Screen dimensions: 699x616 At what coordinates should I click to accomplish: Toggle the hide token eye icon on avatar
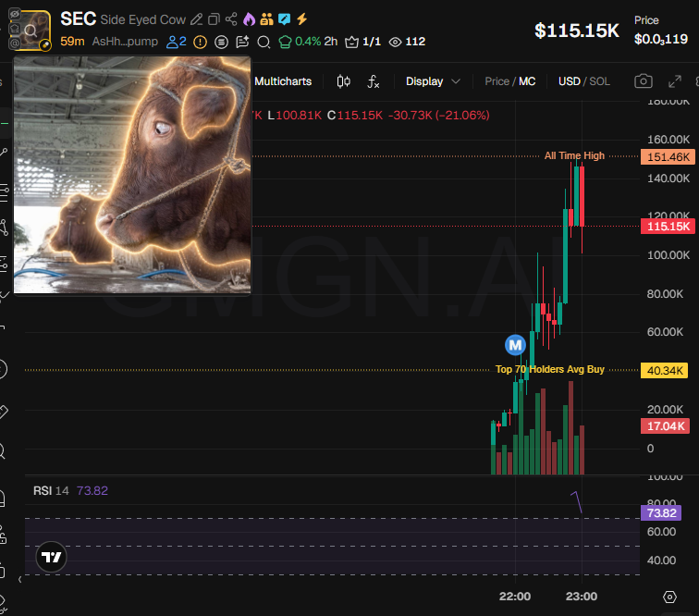[14, 14]
